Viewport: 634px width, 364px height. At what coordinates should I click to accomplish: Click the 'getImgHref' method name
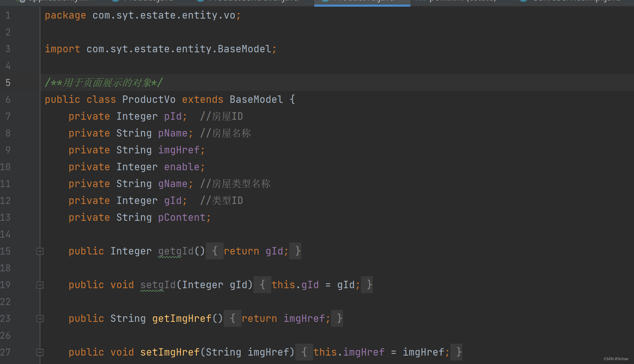(182, 319)
